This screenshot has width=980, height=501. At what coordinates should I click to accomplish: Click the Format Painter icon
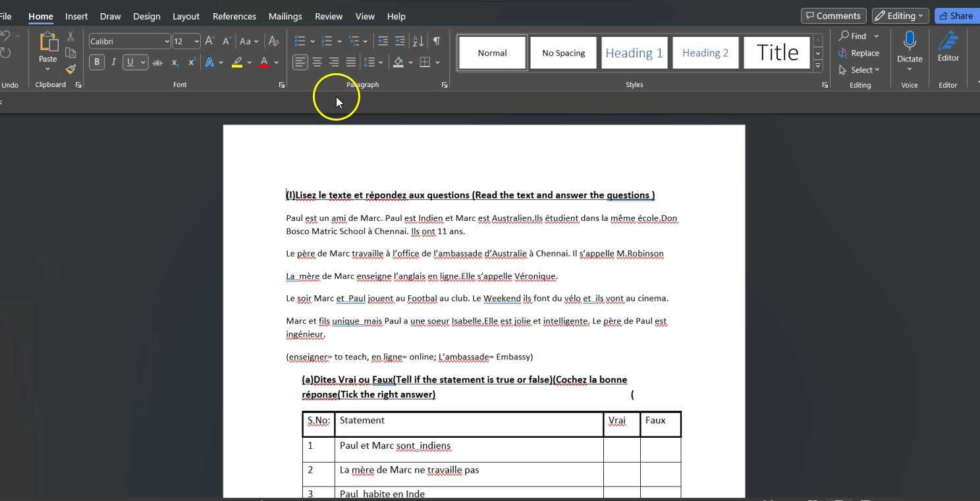[x=70, y=69]
